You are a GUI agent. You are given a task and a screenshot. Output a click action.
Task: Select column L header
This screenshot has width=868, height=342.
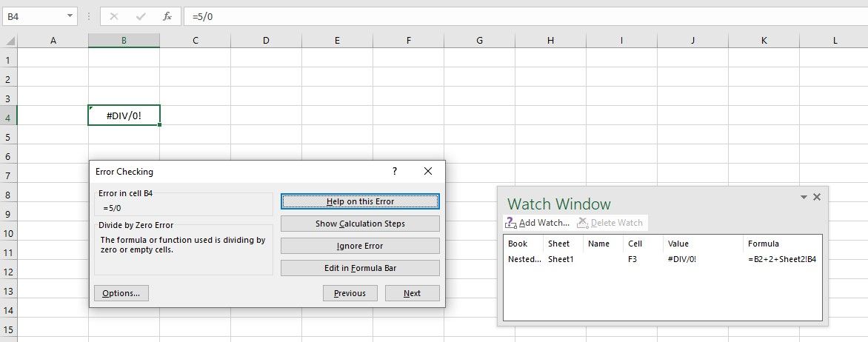834,41
